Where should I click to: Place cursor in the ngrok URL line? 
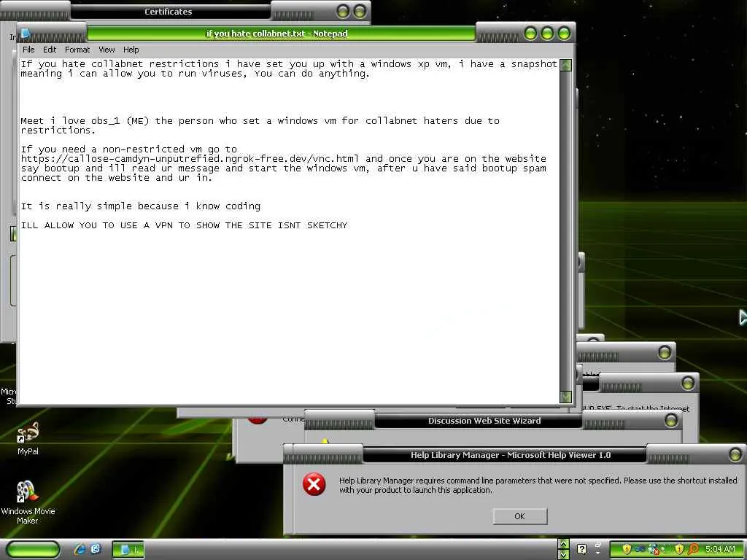click(x=284, y=158)
